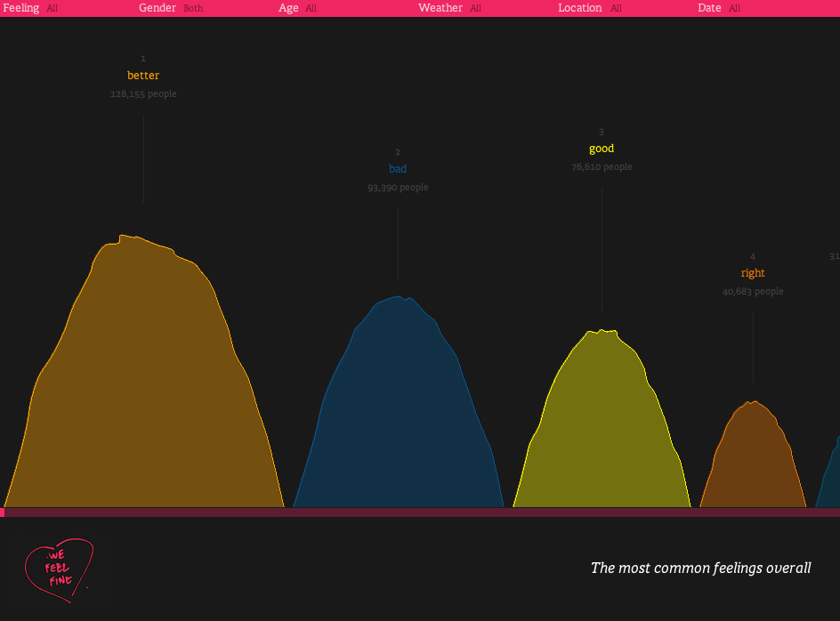
Task: Open the Feeling filter dropdown
Action: click(30, 8)
